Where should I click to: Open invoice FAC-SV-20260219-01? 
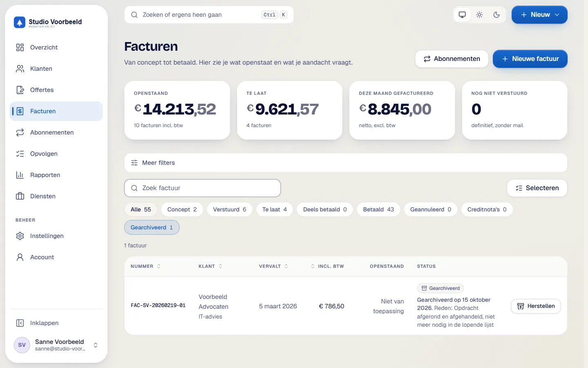[x=158, y=305]
